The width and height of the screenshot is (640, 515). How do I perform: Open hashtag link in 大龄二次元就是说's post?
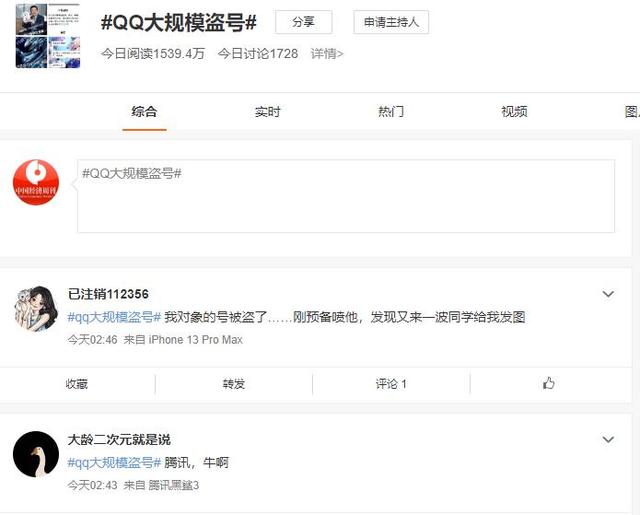(x=114, y=463)
